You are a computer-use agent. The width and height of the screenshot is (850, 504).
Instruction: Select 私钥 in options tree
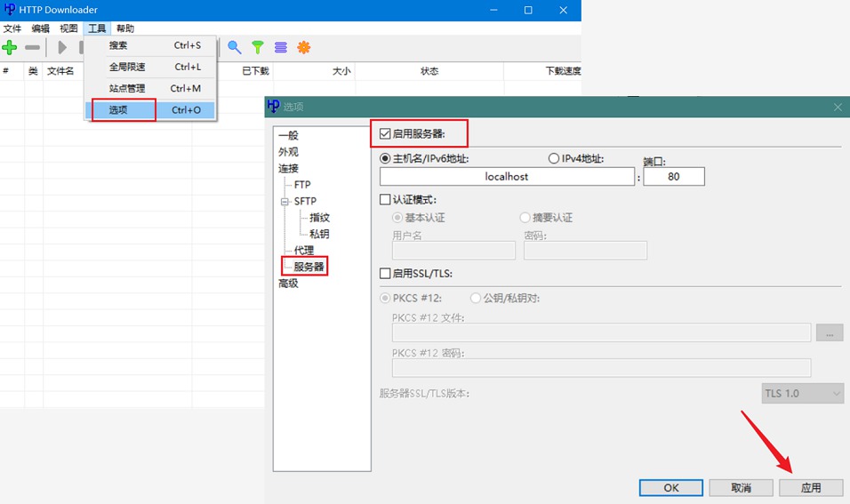click(319, 234)
